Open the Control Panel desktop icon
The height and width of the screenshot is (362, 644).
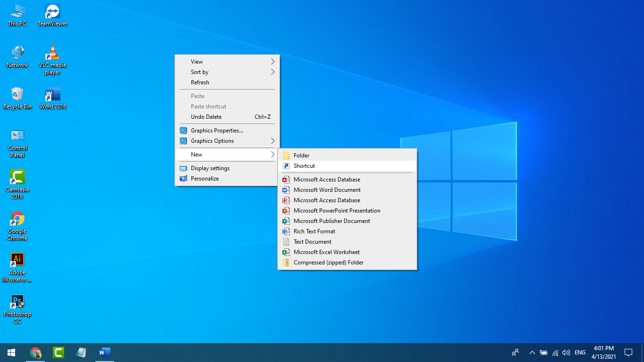click(x=17, y=143)
